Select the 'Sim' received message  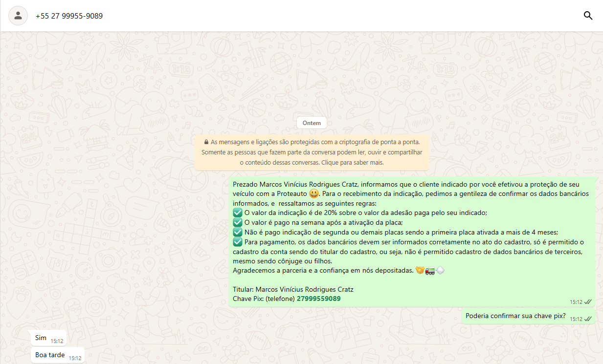41,338
